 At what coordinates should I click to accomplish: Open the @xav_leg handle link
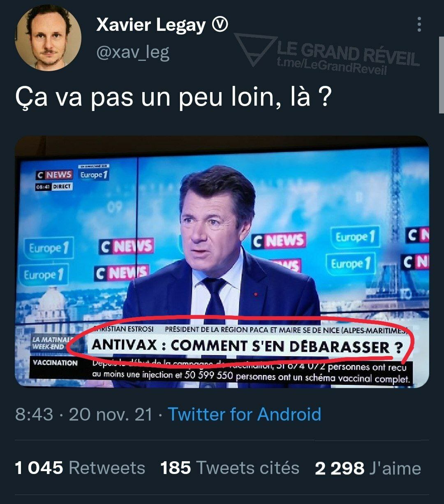[132, 53]
